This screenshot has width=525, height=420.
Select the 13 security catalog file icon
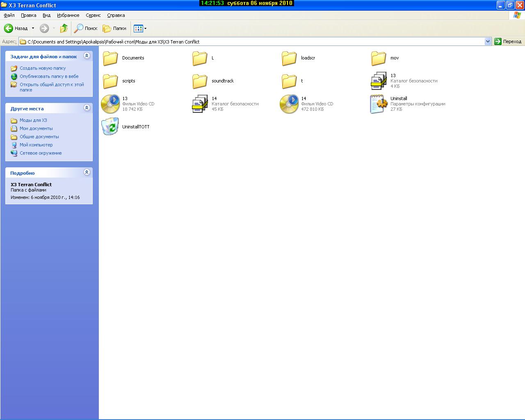coord(379,81)
